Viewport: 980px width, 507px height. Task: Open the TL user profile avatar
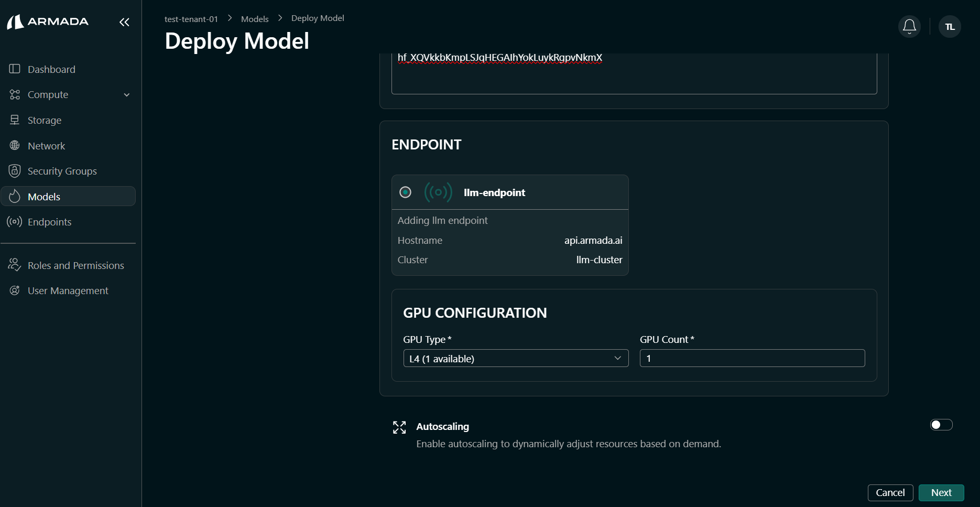click(x=949, y=27)
